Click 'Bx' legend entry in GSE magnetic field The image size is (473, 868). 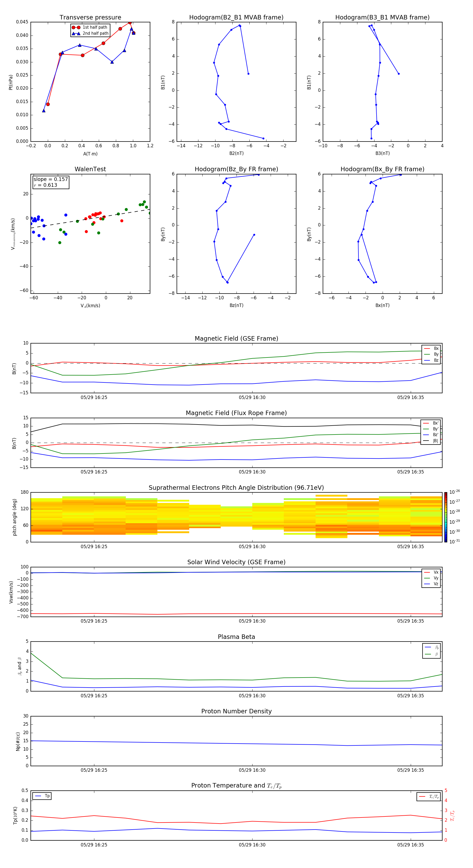431,349
